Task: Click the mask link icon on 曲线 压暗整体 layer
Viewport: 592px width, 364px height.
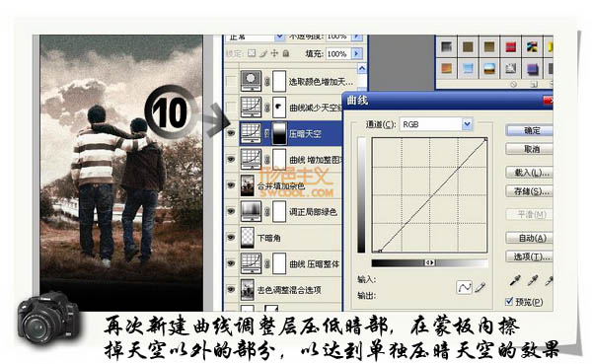Action: coord(267,263)
